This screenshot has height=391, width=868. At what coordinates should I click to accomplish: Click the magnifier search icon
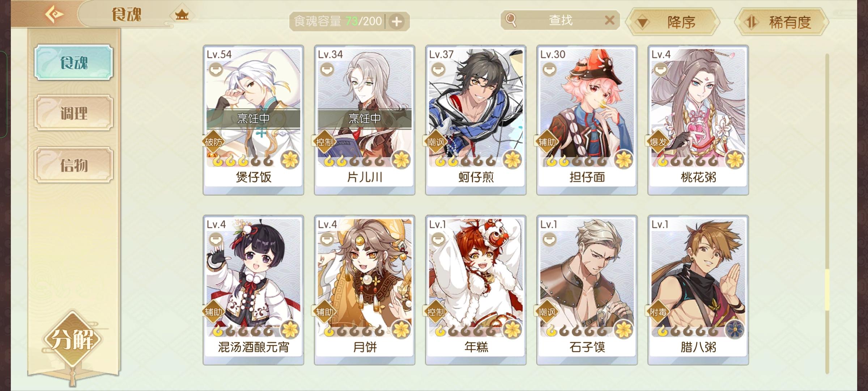(511, 20)
